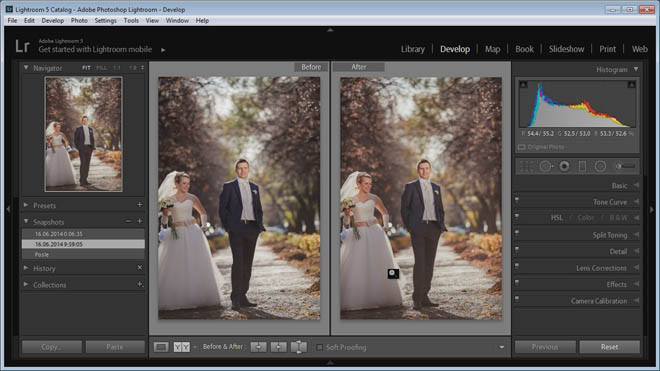Switch to the Print module
The height and width of the screenshot is (371, 660).
(x=607, y=49)
